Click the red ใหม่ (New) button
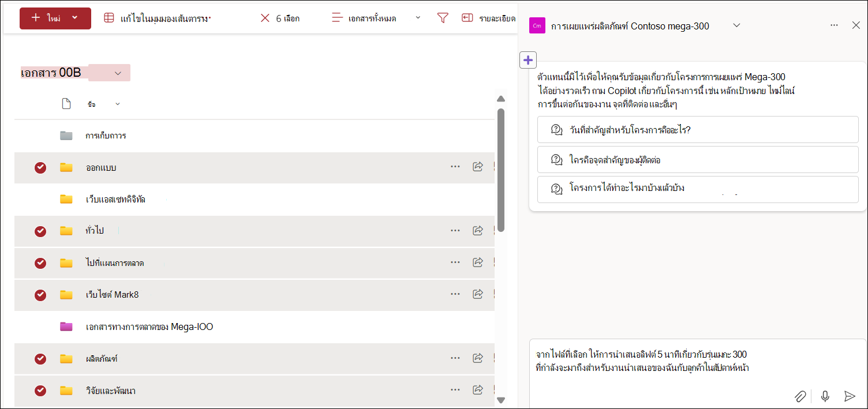This screenshot has width=868, height=409. (x=55, y=18)
